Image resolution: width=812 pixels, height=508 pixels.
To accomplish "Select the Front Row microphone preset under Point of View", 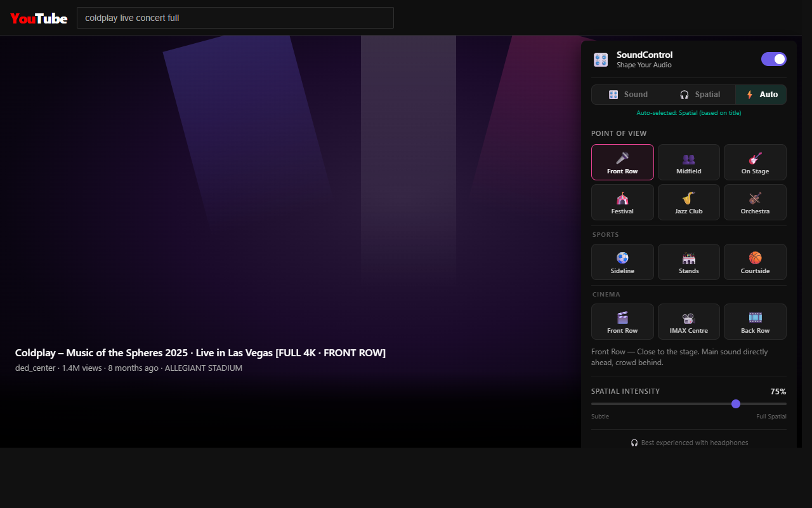I will coord(622,162).
